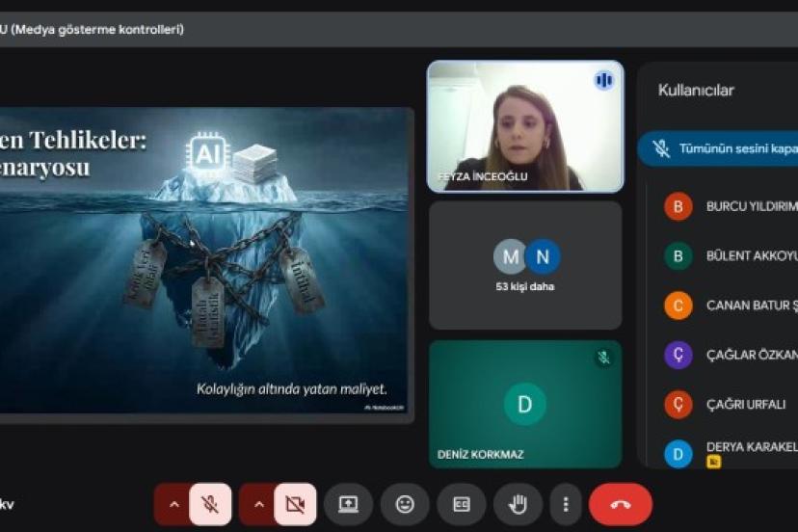Click the muted mic icon on Deniz Korkmaz tile

coord(603,359)
